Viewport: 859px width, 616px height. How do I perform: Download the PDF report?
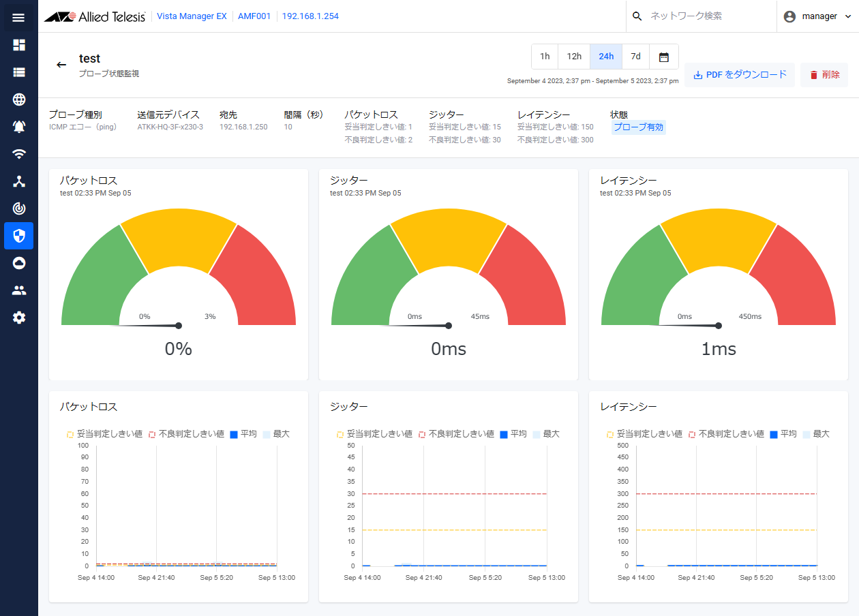(x=740, y=75)
